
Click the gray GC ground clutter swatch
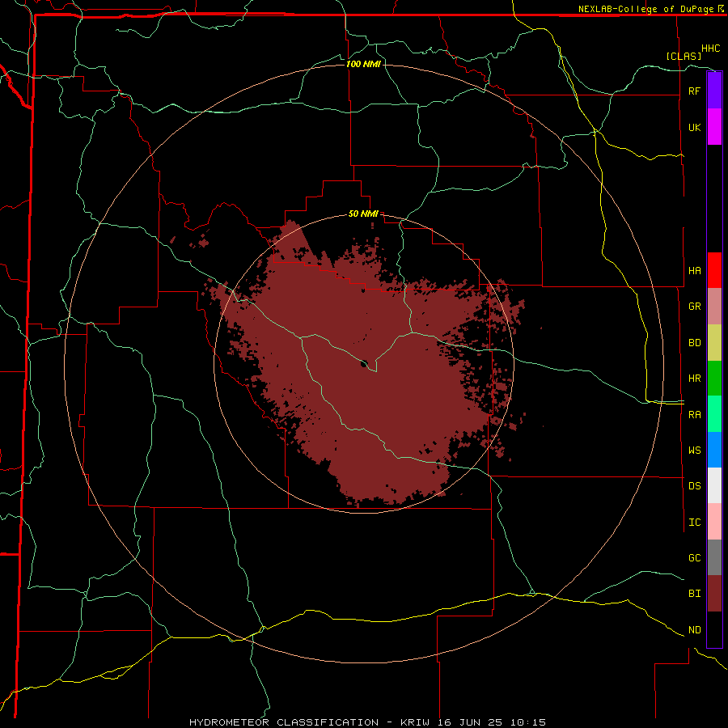(714, 557)
